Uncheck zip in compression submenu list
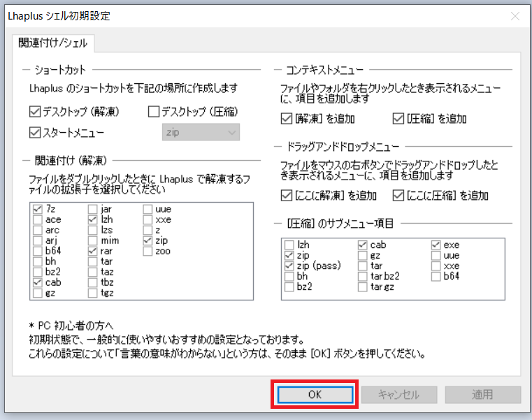532x420 pixels. [x=289, y=255]
